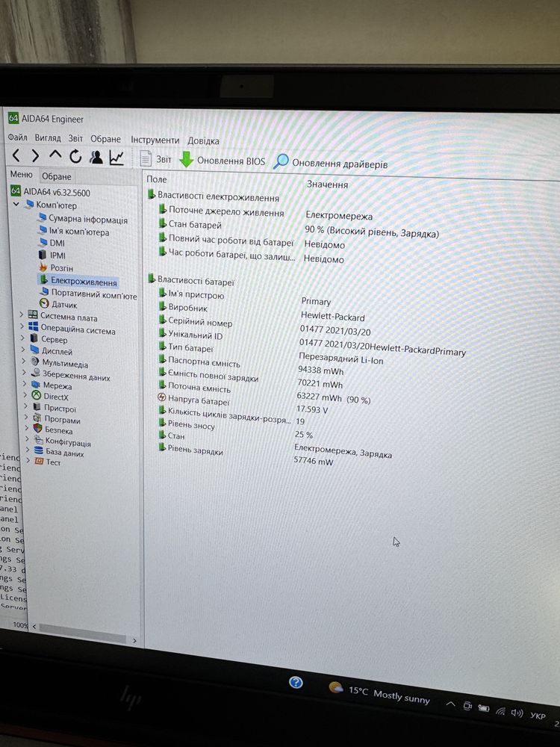Go forward with the right arrow toolbar icon

(x=35, y=156)
